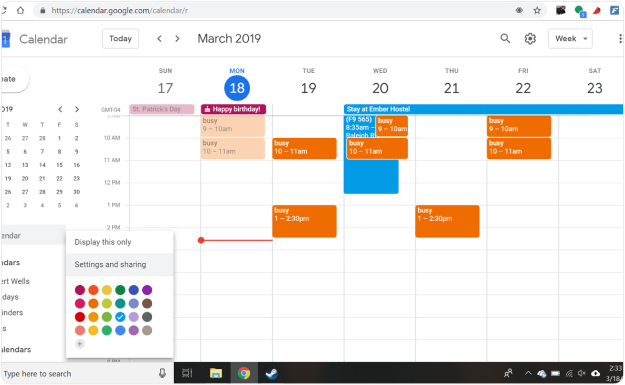The height and width of the screenshot is (385, 625).
Task: Open Stay at Ember Hostel event
Action: pyautogui.click(x=483, y=109)
